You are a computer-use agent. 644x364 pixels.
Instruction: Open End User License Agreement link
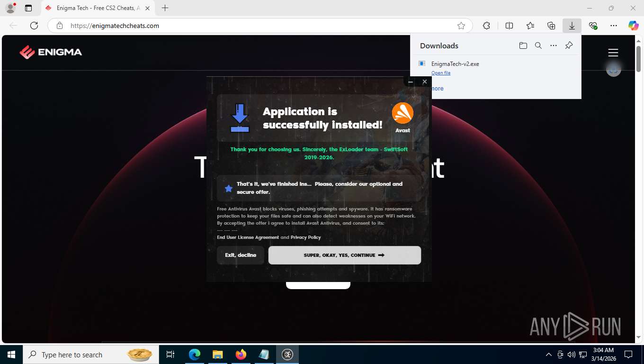[248, 237]
